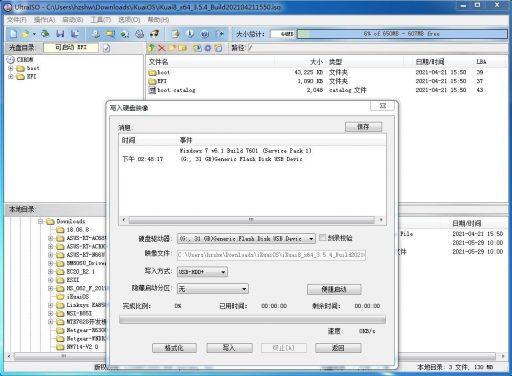
Task: Expand the ESXI folder node
Action: (x=51, y=280)
